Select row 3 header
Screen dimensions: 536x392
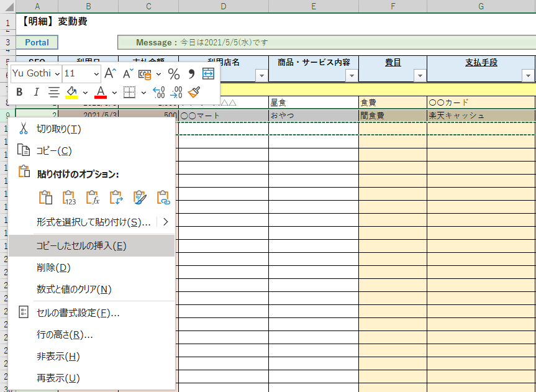pos(7,42)
